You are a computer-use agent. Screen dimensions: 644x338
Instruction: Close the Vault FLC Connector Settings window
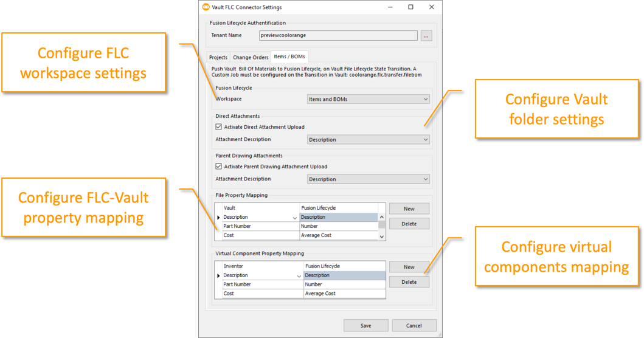(431, 7)
